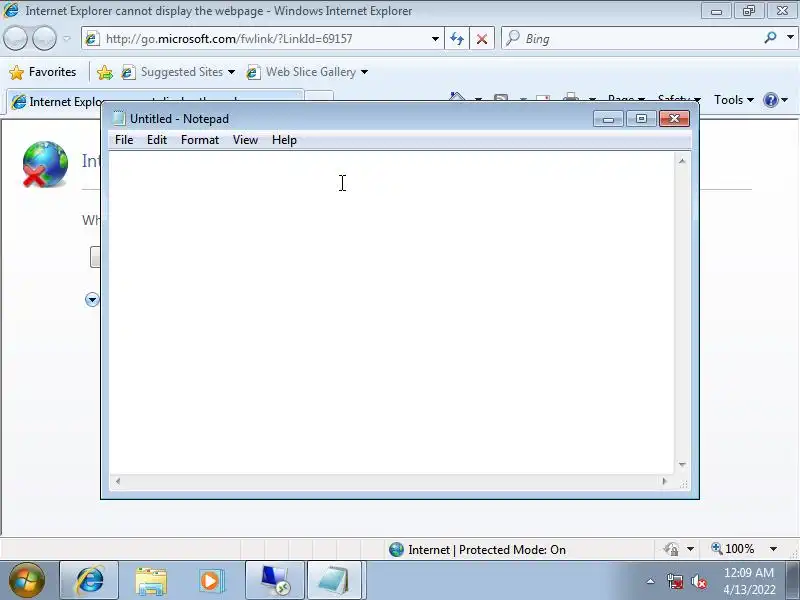Screen dimensions: 800x600
Task: Click the IE Forward navigation button
Action: [x=44, y=38]
